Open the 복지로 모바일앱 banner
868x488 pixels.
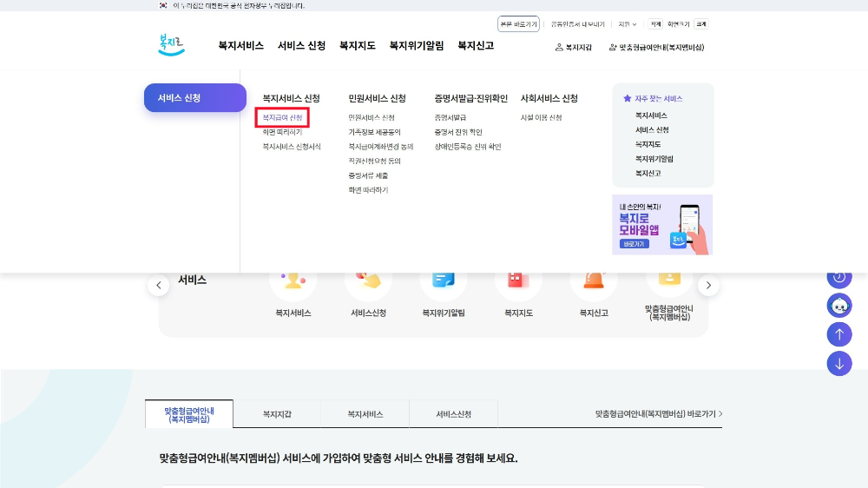click(662, 224)
